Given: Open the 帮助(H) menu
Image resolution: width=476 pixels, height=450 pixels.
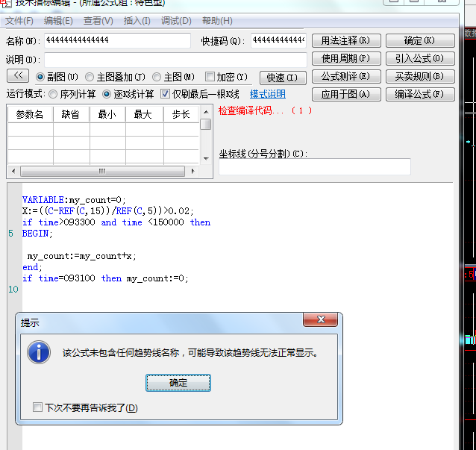Looking at the screenshot, I should tap(217, 21).
